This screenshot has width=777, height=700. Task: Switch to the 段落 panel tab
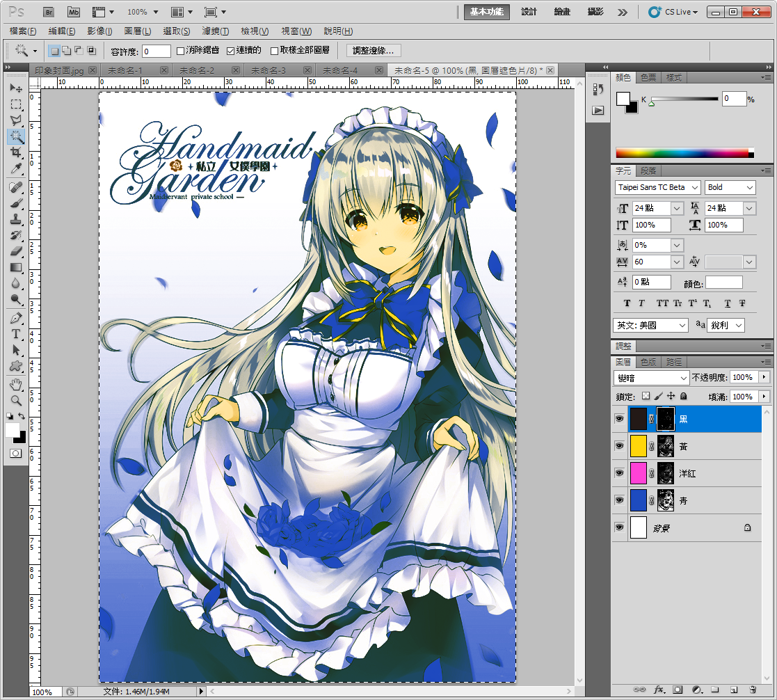[648, 171]
